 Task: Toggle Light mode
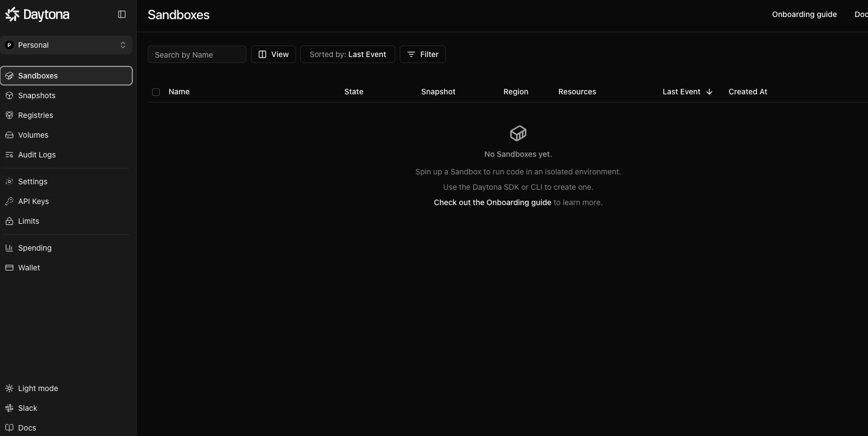tap(37, 388)
